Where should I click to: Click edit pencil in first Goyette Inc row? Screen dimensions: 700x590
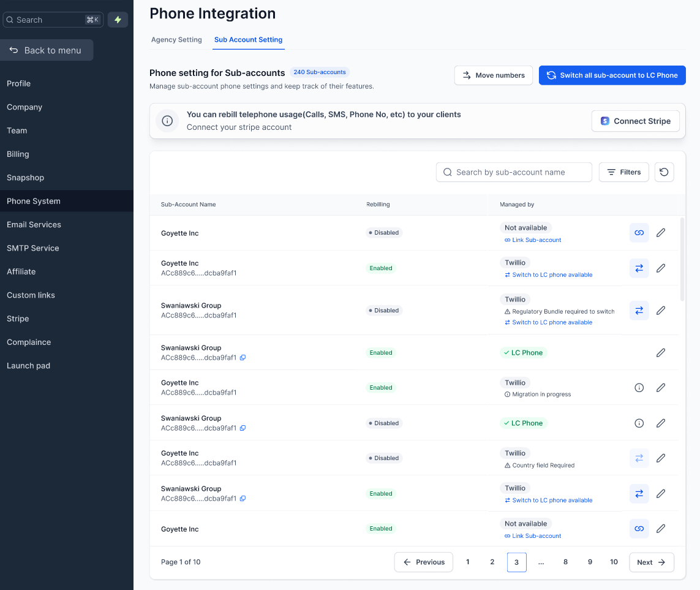[661, 233]
